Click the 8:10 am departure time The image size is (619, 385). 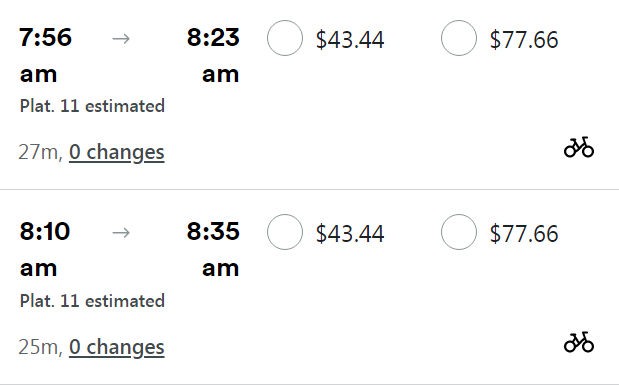[45, 250]
